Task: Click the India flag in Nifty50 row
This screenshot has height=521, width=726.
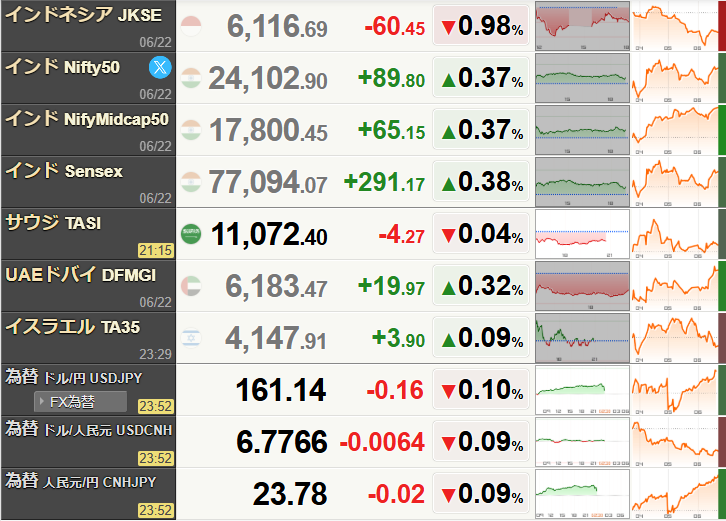Action: pyautogui.click(x=191, y=78)
